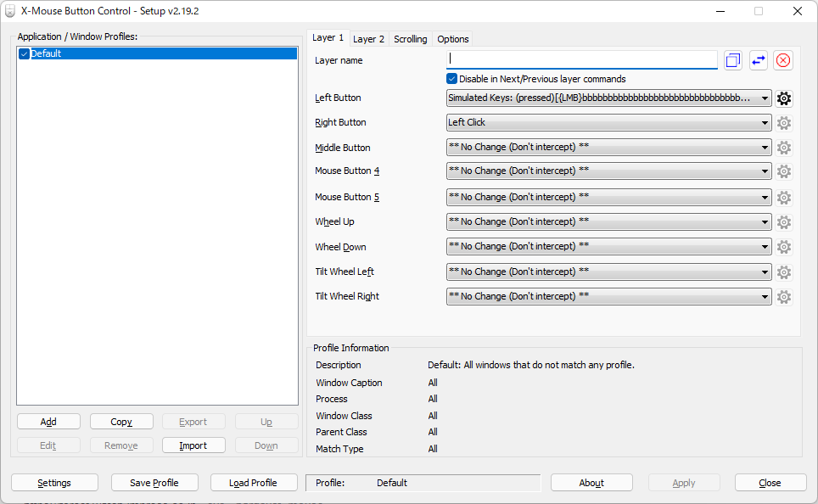818x504 pixels.
Task: Click the 'Profile Information' heading
Action: [351, 348]
